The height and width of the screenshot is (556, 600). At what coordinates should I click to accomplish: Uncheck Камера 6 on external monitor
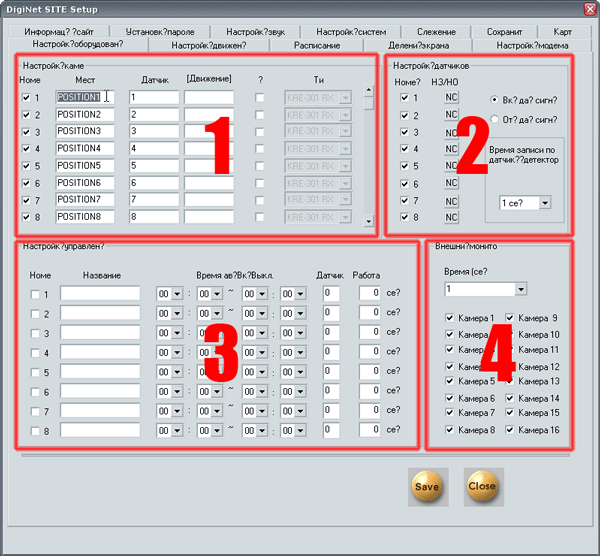[450, 398]
